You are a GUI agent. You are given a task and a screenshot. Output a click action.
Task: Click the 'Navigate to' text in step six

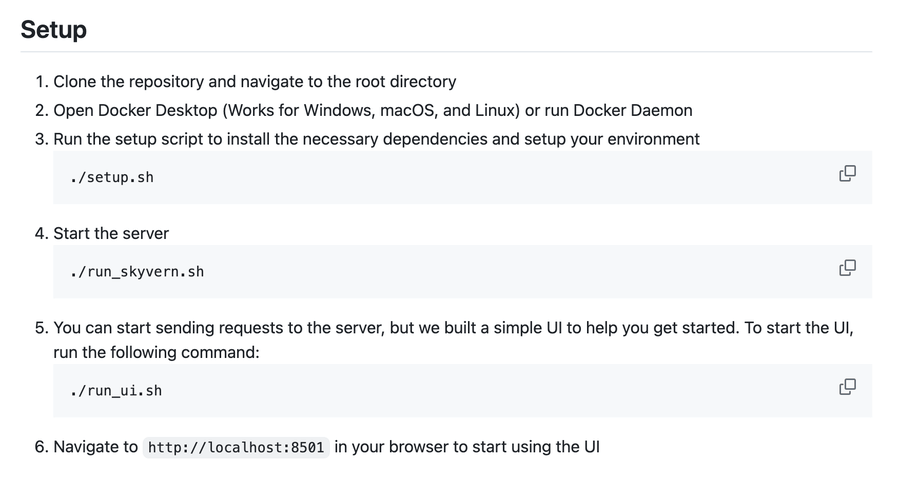coord(95,447)
